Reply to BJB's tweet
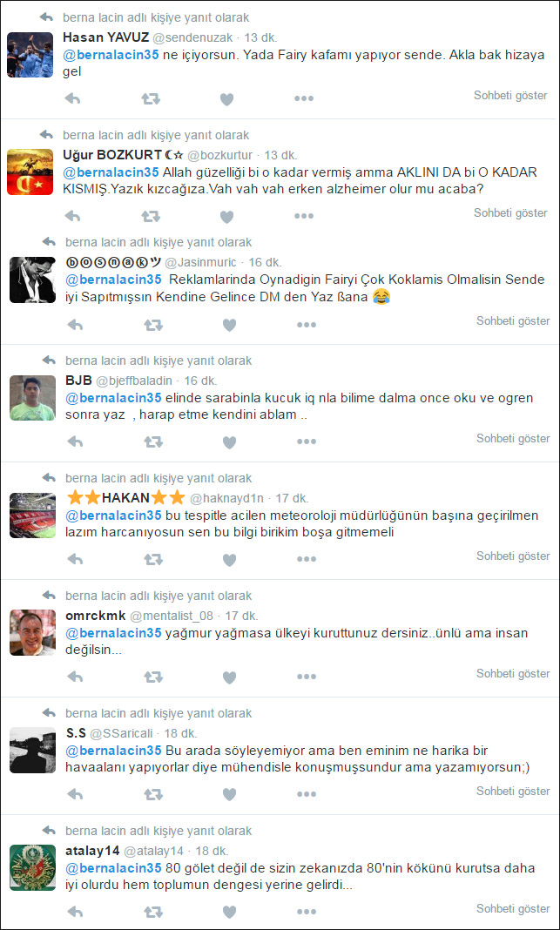The height and width of the screenshot is (930, 560). click(x=75, y=441)
